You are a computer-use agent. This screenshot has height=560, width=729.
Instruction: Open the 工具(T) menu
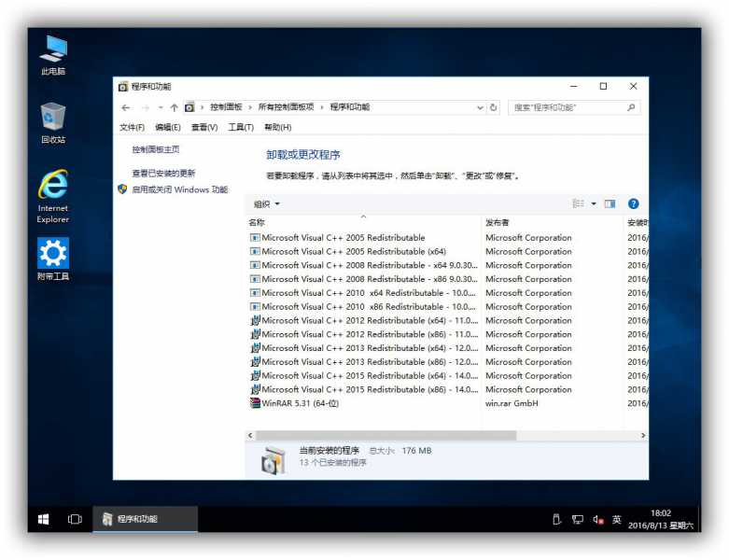coord(241,127)
